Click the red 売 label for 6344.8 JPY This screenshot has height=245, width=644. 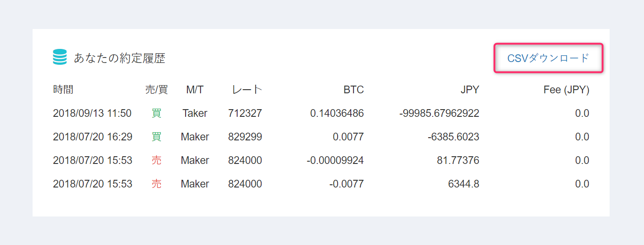coord(156,184)
